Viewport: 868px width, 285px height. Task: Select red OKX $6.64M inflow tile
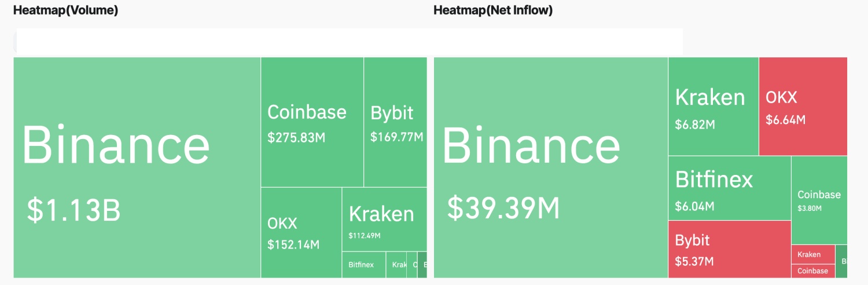click(x=803, y=107)
